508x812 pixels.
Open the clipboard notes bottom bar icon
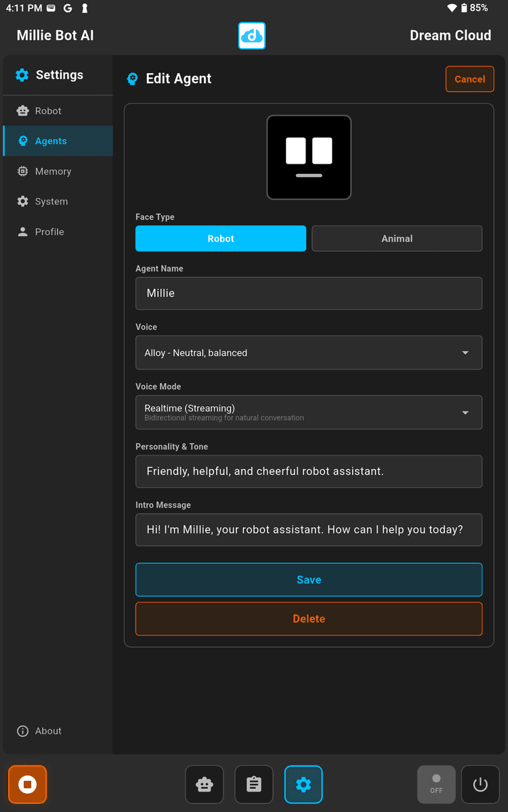254,784
